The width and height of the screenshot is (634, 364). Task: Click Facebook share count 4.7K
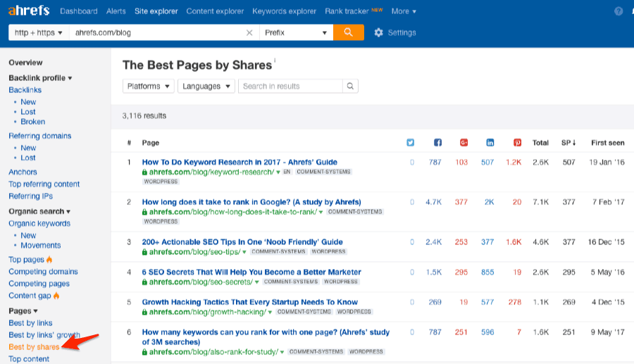point(433,202)
